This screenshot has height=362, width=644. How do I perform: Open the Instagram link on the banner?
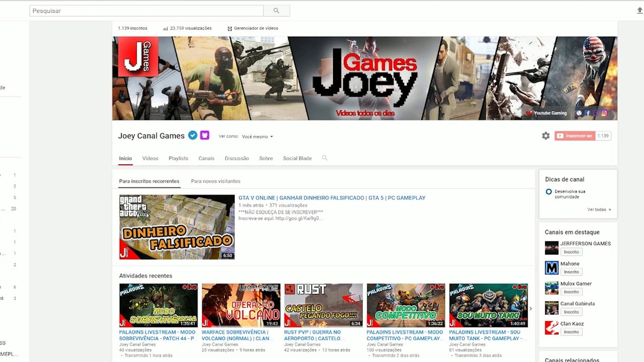(x=604, y=113)
